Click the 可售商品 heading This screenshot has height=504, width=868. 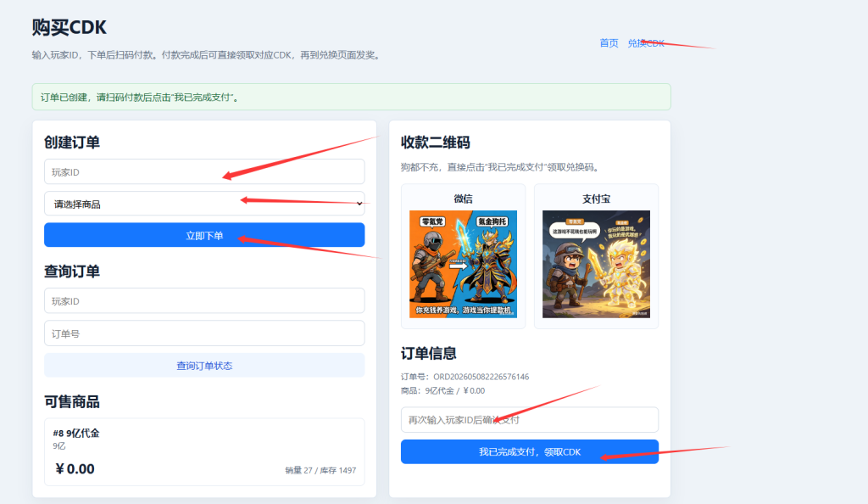[72, 401]
